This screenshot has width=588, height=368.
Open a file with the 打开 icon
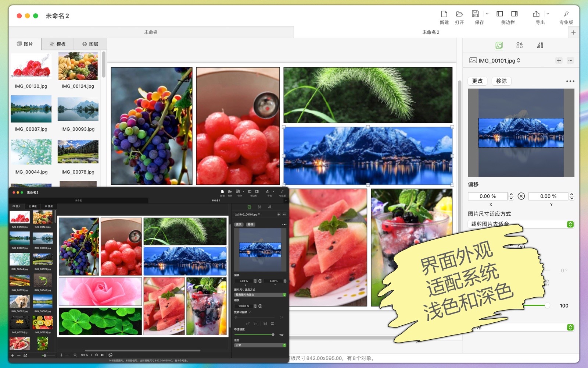[459, 14]
